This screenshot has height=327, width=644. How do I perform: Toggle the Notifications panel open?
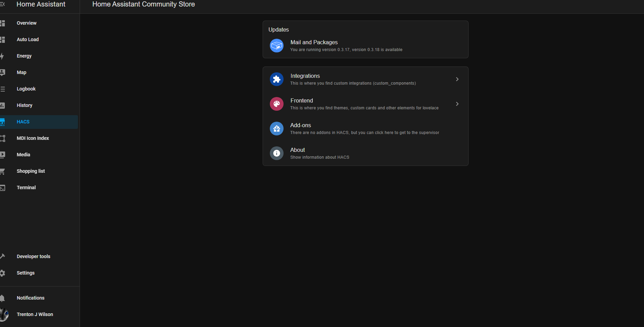30,298
